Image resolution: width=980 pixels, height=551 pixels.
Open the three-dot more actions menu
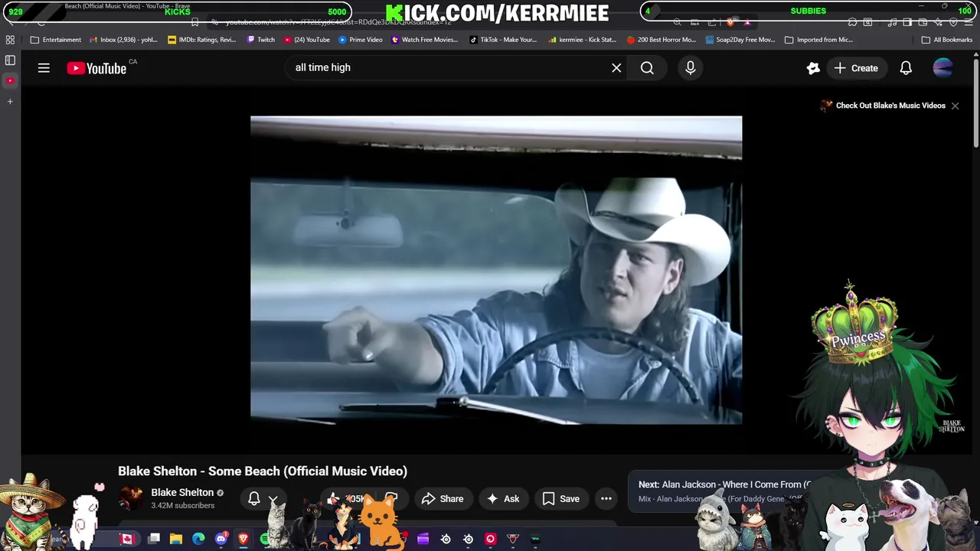click(x=606, y=499)
